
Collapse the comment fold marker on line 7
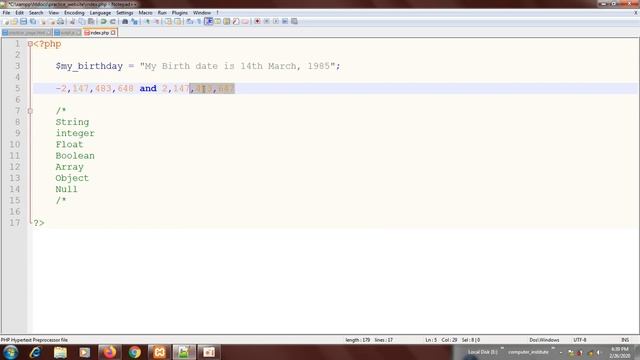pos(30,111)
